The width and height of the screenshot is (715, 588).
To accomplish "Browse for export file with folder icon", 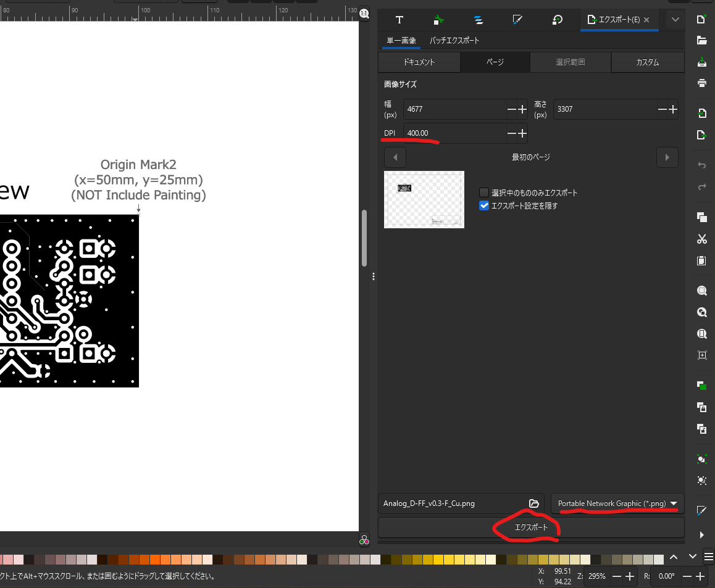I will point(534,503).
